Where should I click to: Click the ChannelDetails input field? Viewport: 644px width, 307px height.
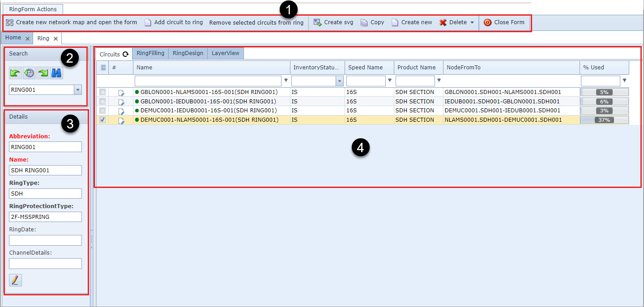click(x=46, y=264)
